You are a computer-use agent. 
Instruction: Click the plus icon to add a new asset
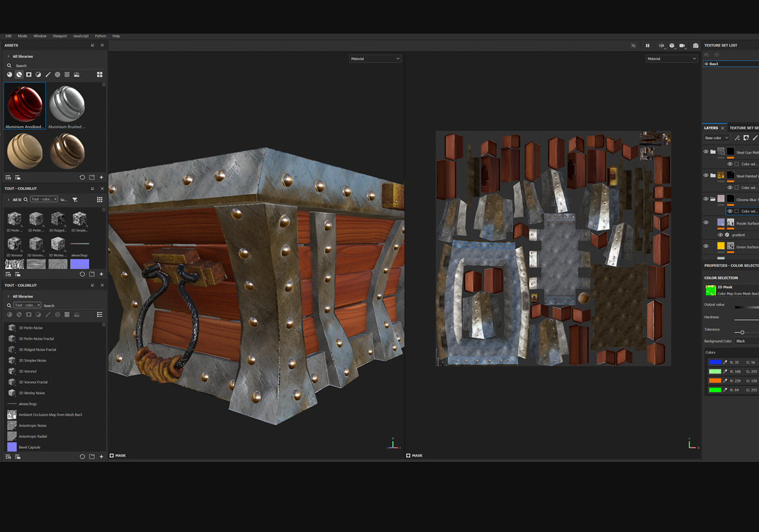click(101, 177)
